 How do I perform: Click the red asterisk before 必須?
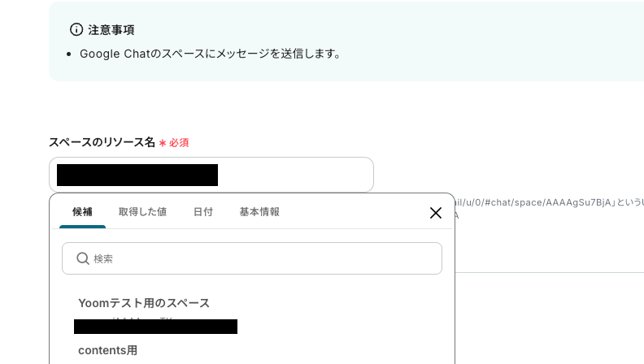163,143
